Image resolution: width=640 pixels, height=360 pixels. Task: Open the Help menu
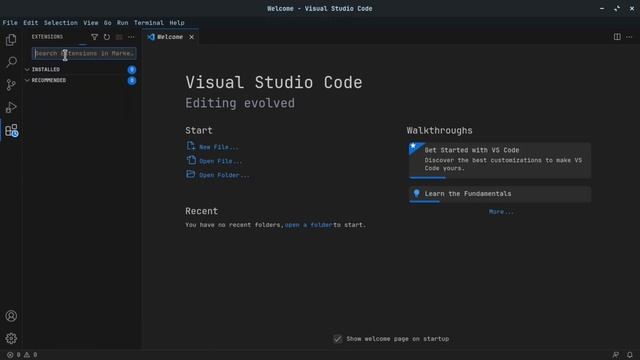tap(177, 23)
